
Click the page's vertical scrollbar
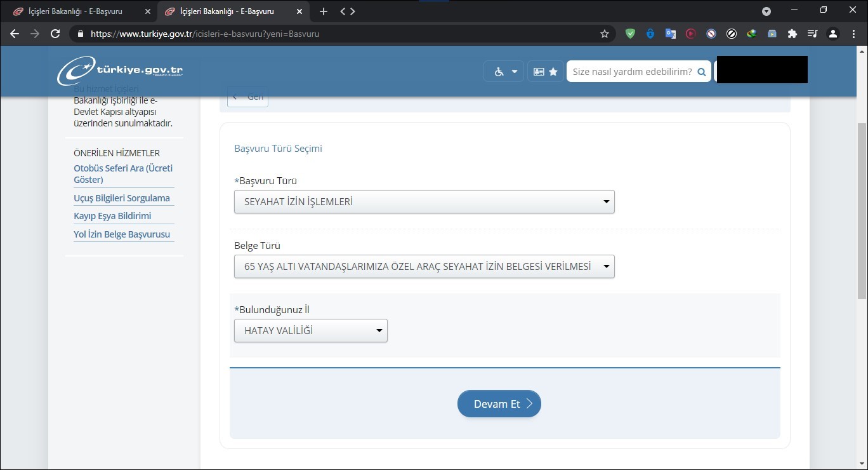coord(862,210)
